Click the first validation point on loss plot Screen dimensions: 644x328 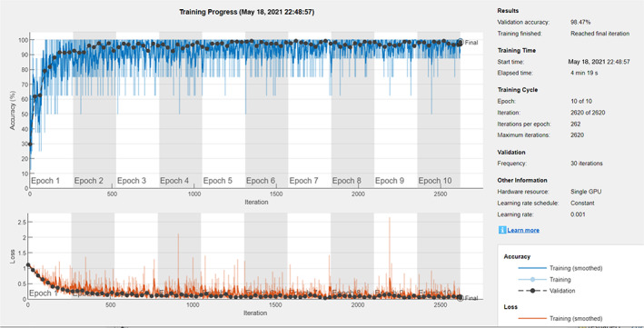[28, 265]
